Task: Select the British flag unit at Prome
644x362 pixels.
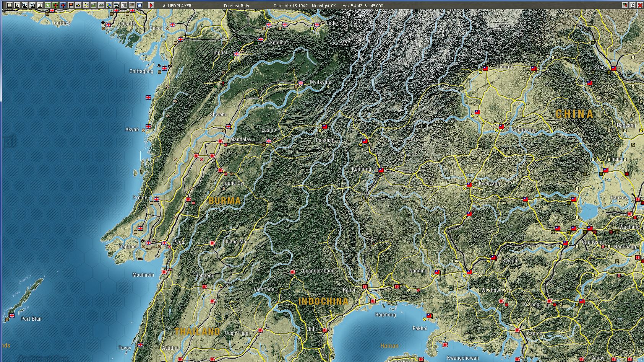Action: point(156,199)
